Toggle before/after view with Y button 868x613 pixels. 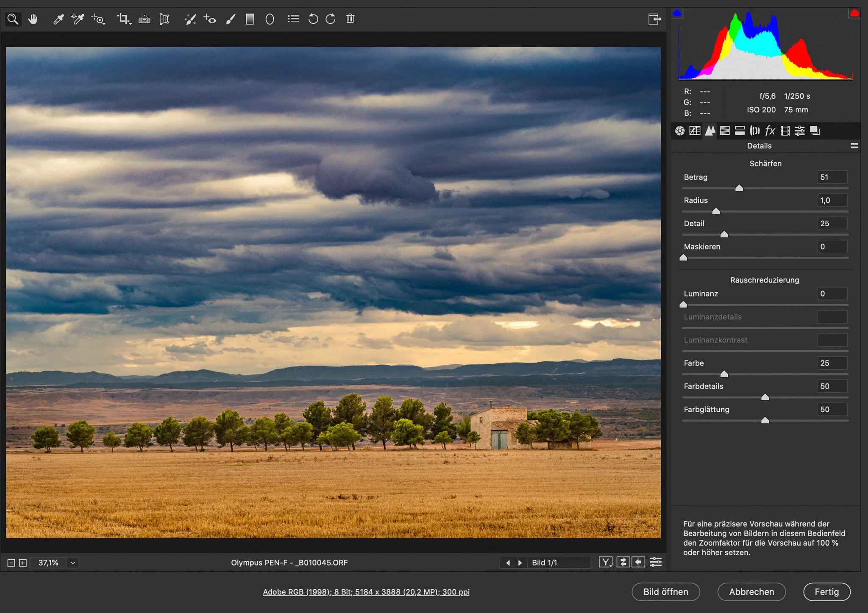605,562
